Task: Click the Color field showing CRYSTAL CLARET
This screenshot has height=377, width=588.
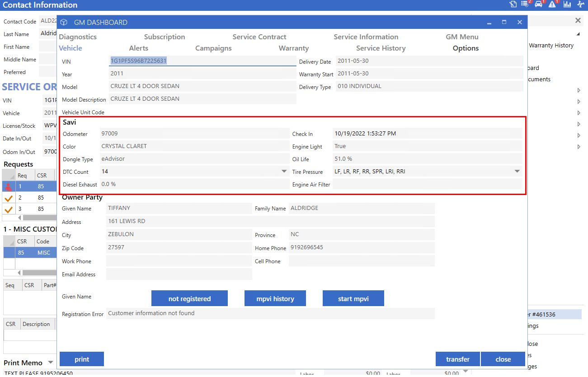Action: point(194,146)
